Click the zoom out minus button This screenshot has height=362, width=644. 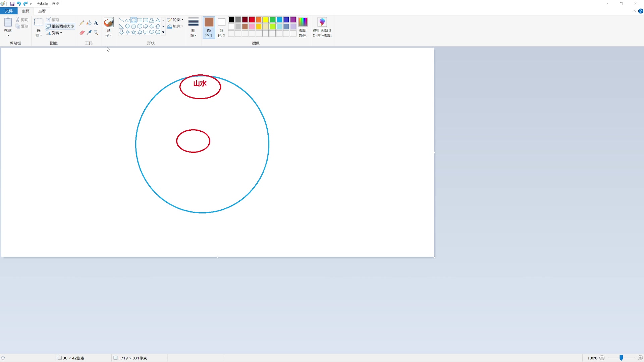(x=602, y=358)
